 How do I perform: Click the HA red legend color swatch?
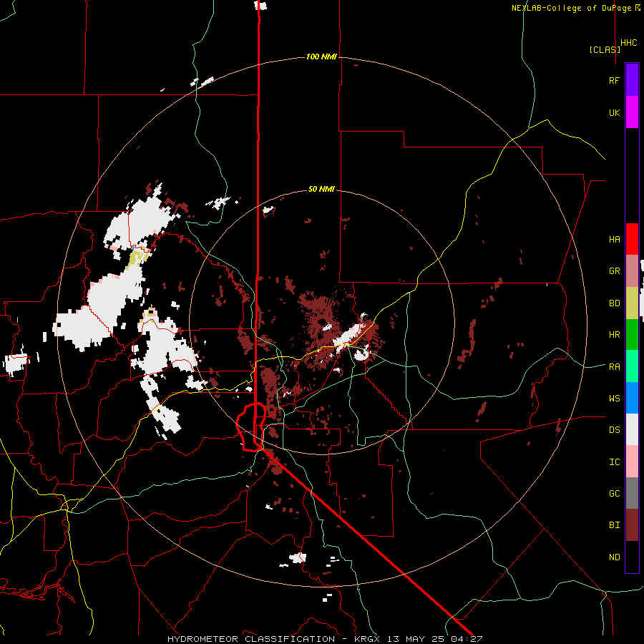[x=632, y=239]
